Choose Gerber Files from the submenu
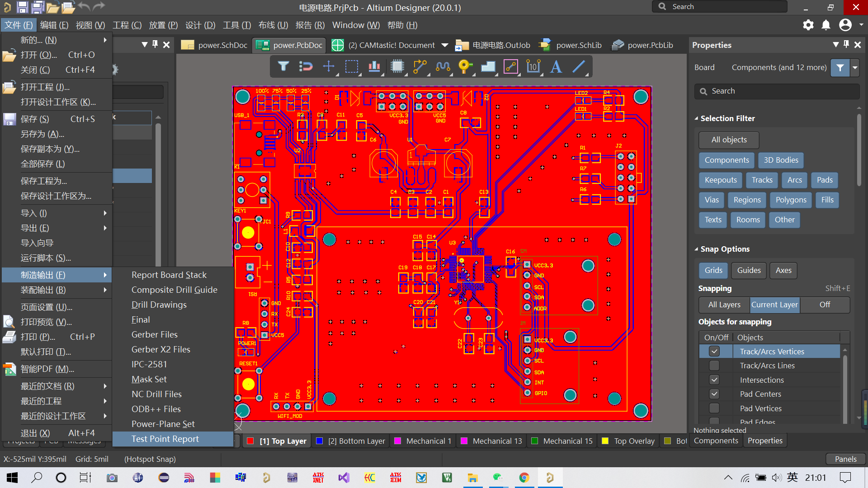 pyautogui.click(x=154, y=334)
